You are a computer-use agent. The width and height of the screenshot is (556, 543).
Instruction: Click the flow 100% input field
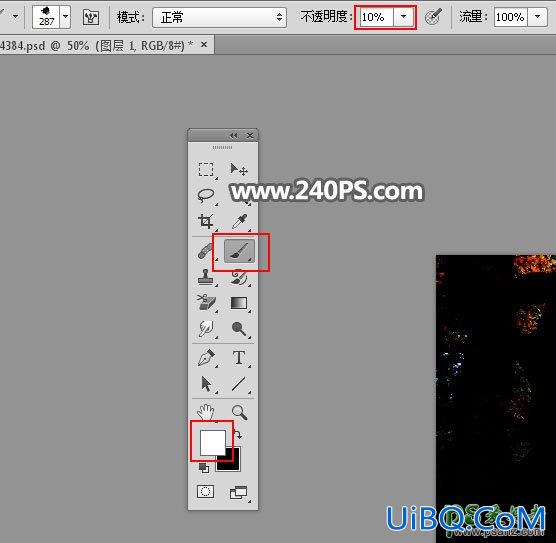tap(510, 17)
